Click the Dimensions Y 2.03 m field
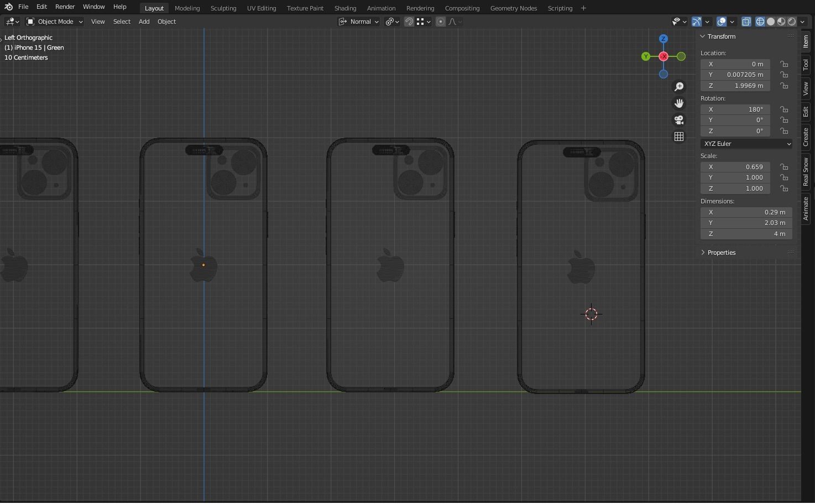 pyautogui.click(x=746, y=223)
